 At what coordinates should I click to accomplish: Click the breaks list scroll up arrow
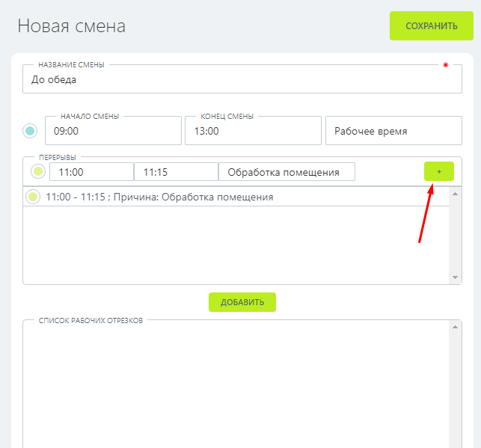point(455,192)
